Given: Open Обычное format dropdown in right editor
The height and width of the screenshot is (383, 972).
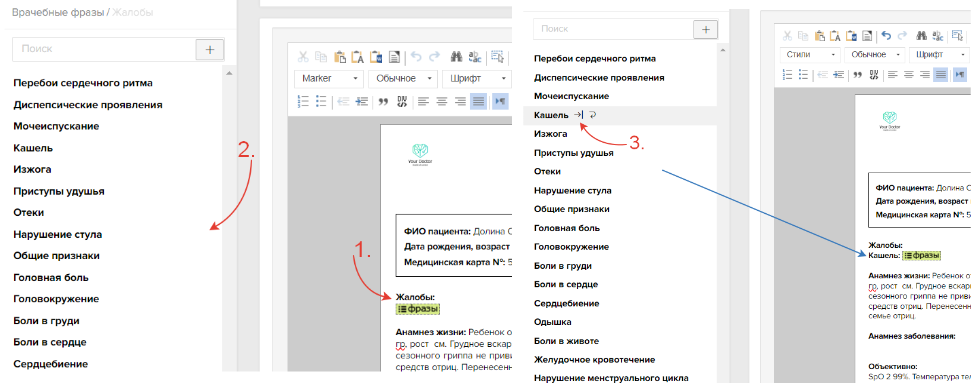Looking at the screenshot, I should pos(875,55).
